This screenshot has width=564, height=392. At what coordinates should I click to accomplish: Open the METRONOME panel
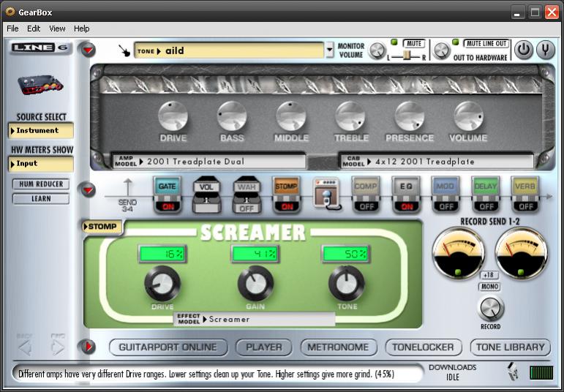pyautogui.click(x=339, y=347)
